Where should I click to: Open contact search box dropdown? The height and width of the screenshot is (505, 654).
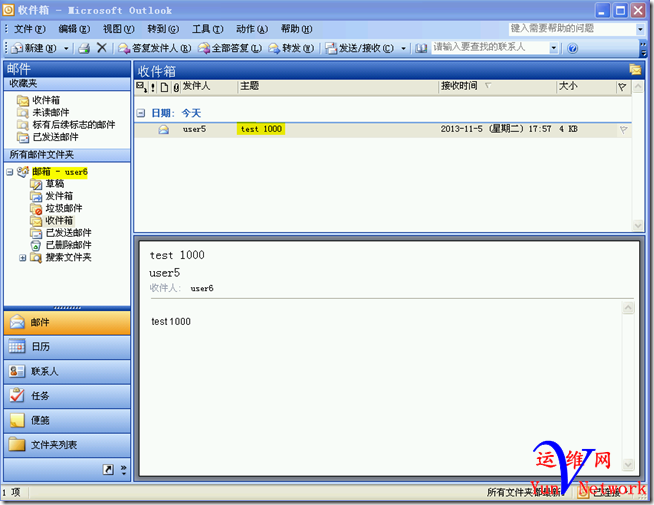(x=553, y=48)
